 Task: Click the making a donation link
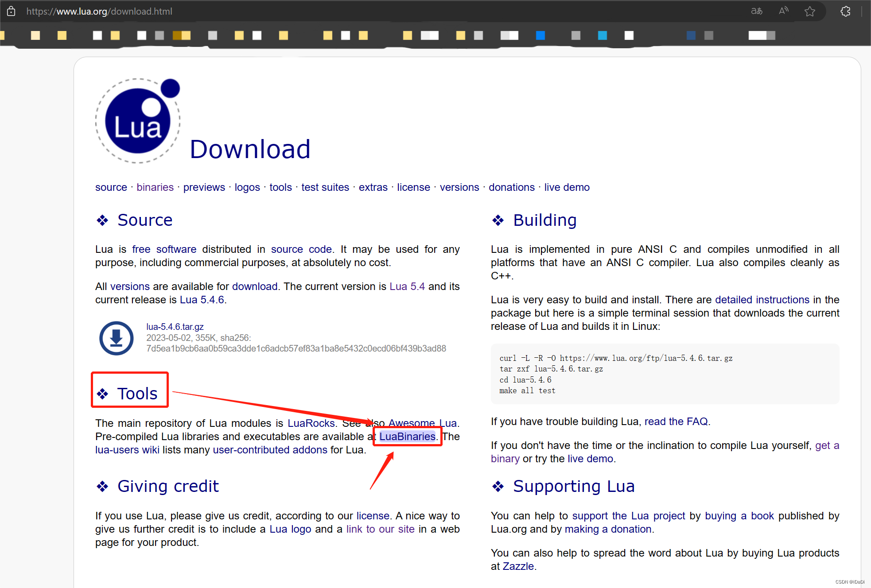click(608, 529)
